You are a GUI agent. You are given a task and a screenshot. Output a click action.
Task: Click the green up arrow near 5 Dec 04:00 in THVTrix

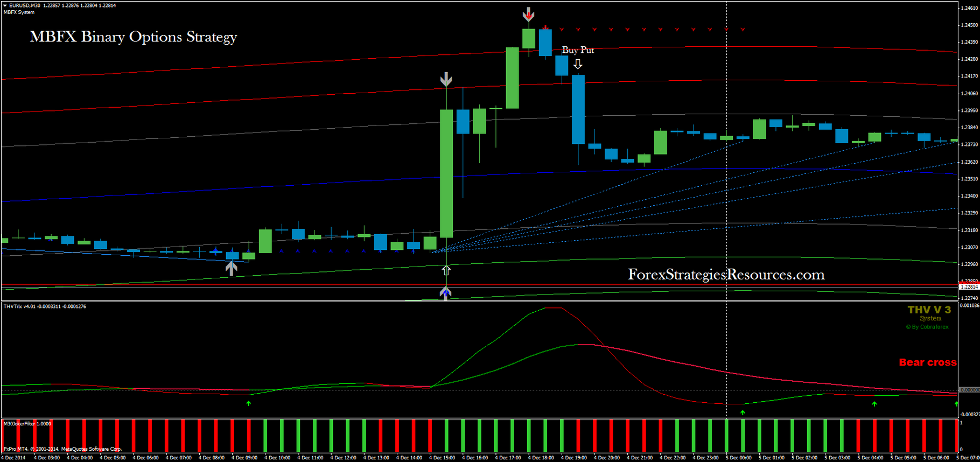coord(874,403)
